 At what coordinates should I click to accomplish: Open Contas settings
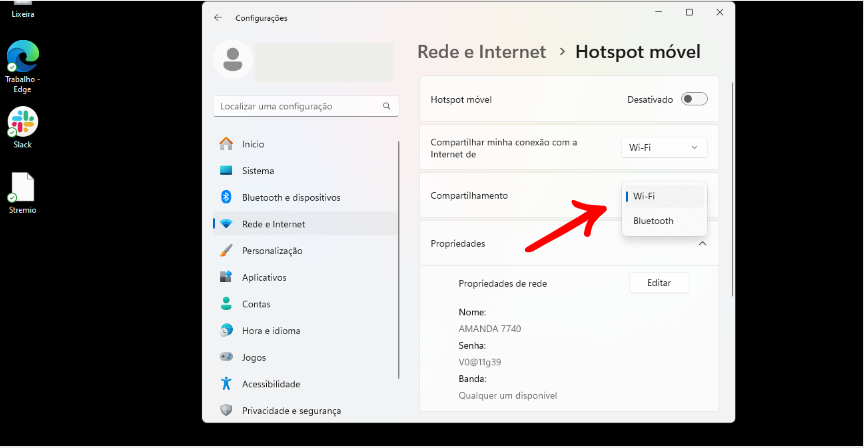click(305, 304)
